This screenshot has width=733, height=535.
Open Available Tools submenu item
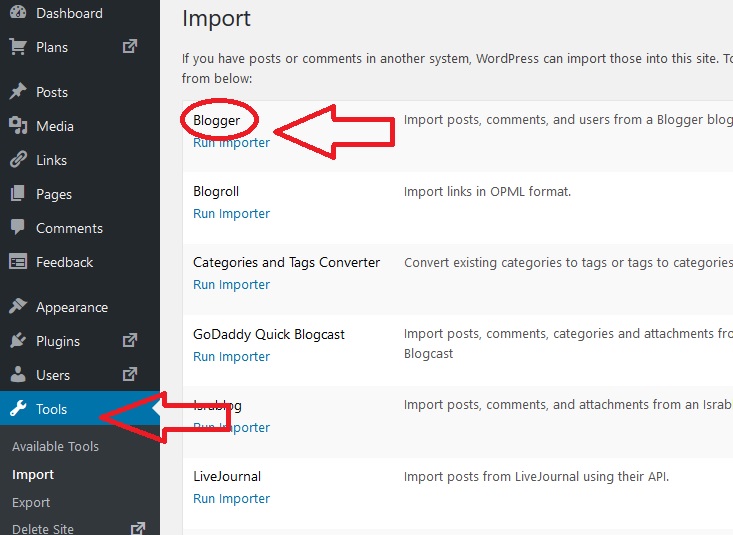pyautogui.click(x=55, y=446)
